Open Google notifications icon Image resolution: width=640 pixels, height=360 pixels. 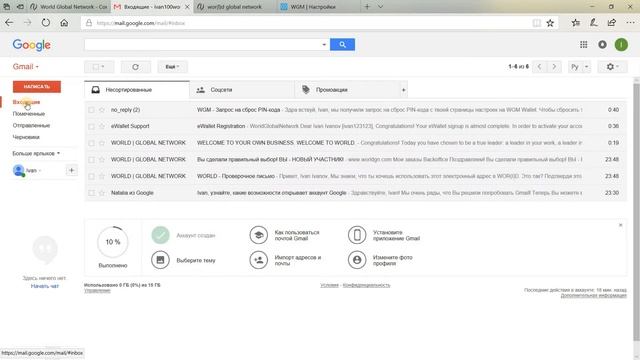pos(602,44)
